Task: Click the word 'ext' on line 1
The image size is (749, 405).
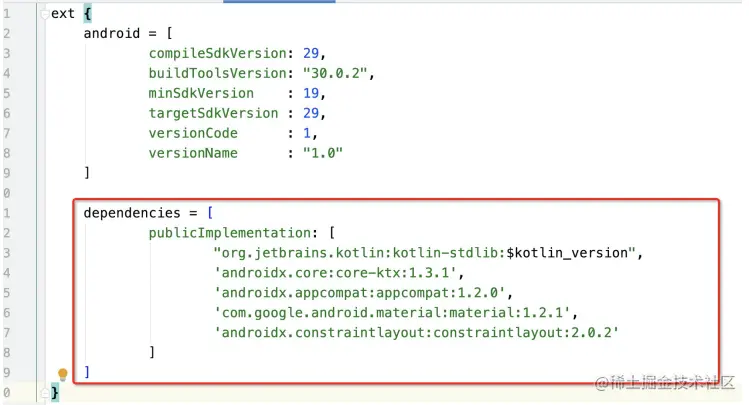Action: click(x=63, y=14)
